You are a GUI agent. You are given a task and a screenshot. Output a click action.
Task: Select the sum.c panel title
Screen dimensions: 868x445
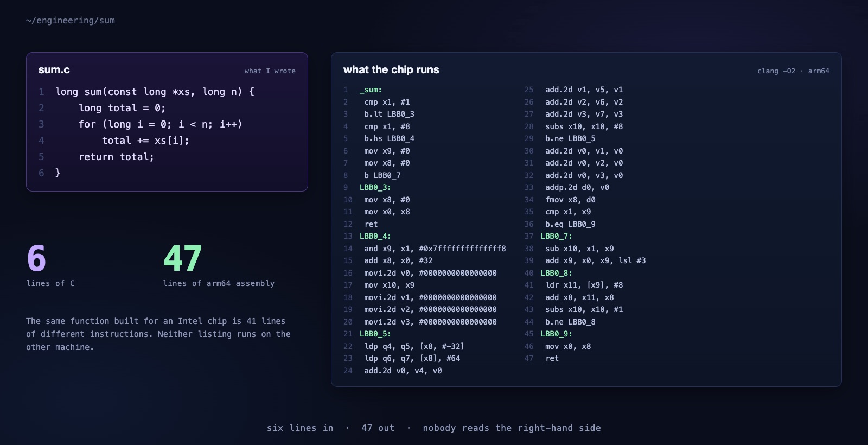tap(54, 70)
